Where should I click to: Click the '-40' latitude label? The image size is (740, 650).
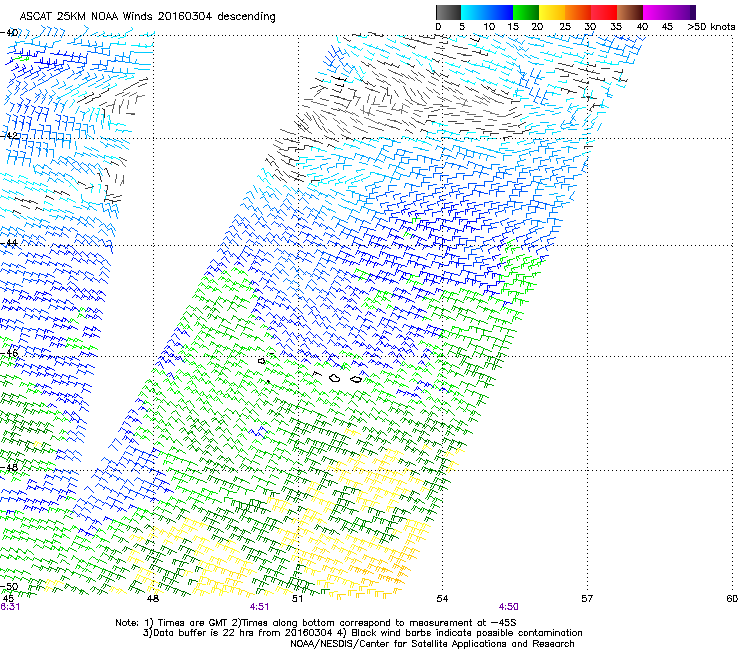9,33
